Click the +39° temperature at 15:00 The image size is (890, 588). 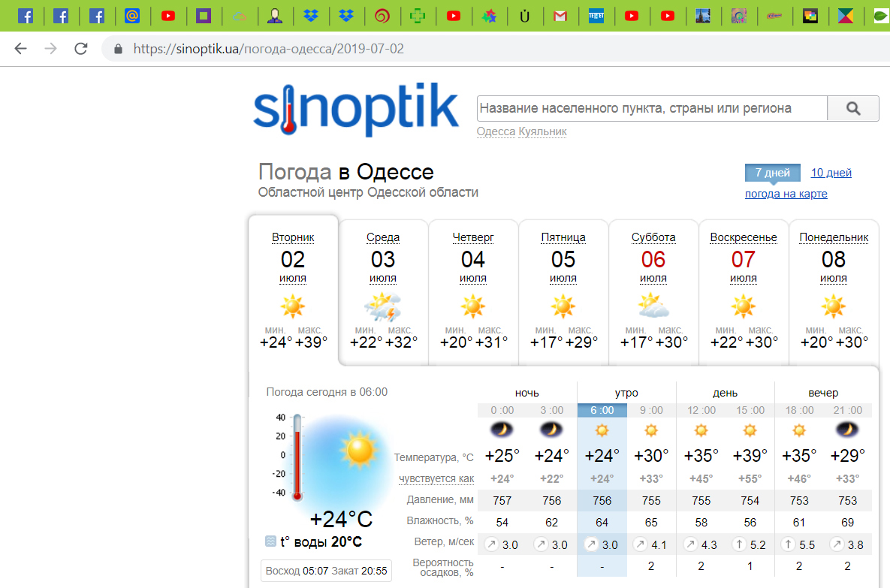click(750, 456)
